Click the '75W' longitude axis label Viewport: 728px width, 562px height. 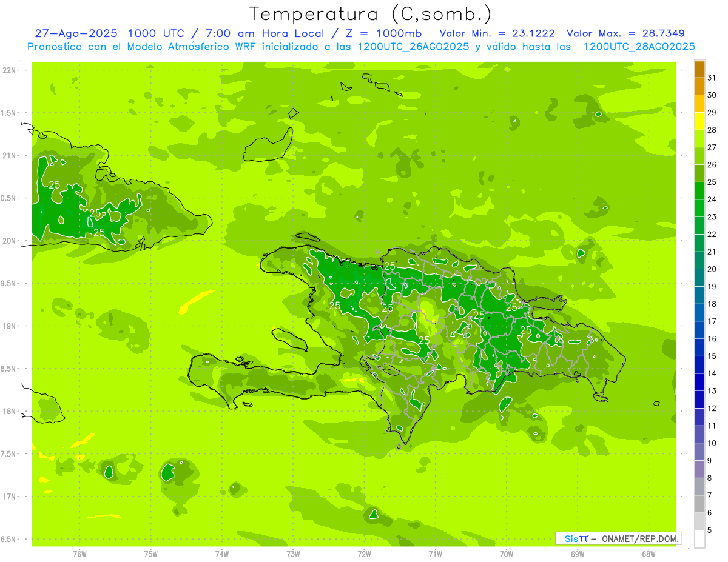[x=151, y=554]
